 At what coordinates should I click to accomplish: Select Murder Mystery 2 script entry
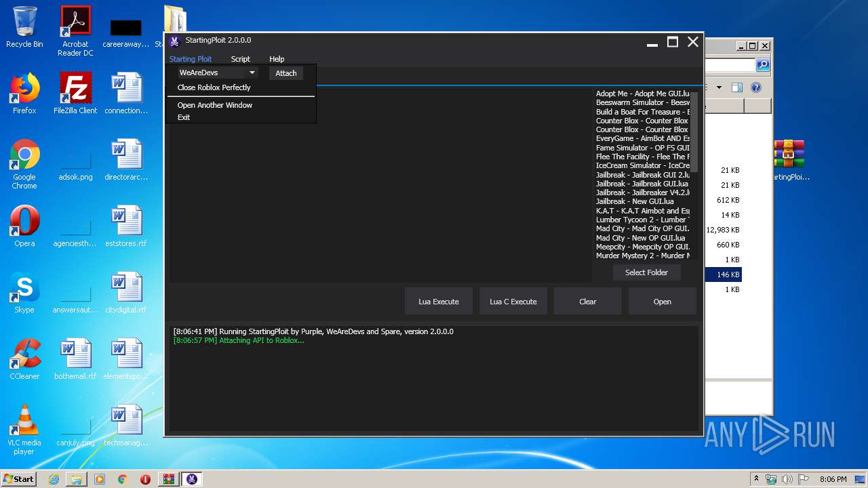pyautogui.click(x=642, y=256)
